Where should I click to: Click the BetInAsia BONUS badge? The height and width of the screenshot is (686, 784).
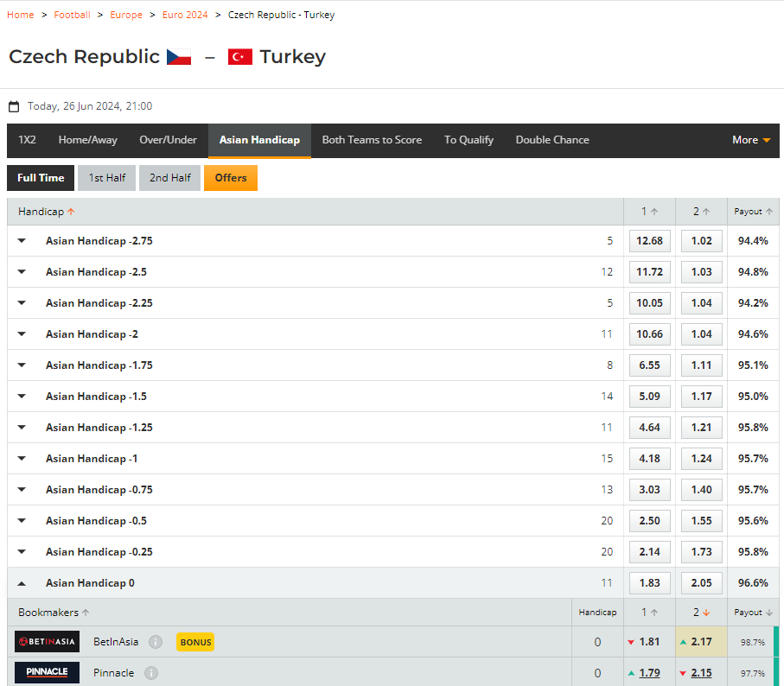(195, 643)
